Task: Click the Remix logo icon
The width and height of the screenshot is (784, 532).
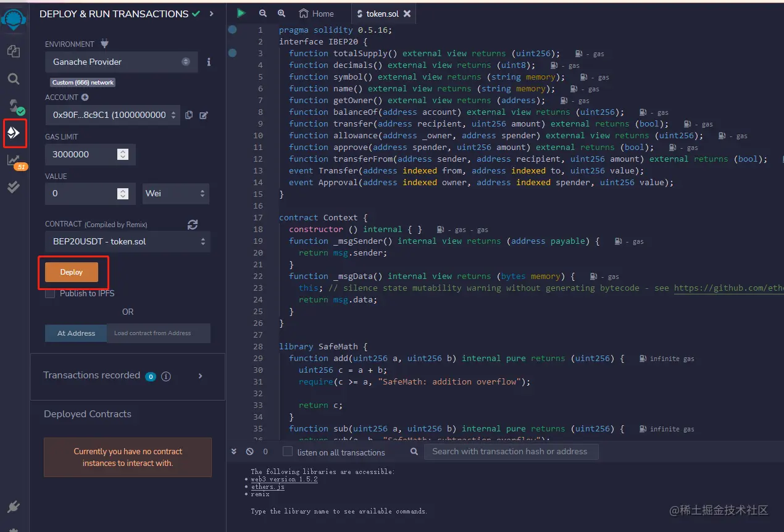Action: point(14,20)
